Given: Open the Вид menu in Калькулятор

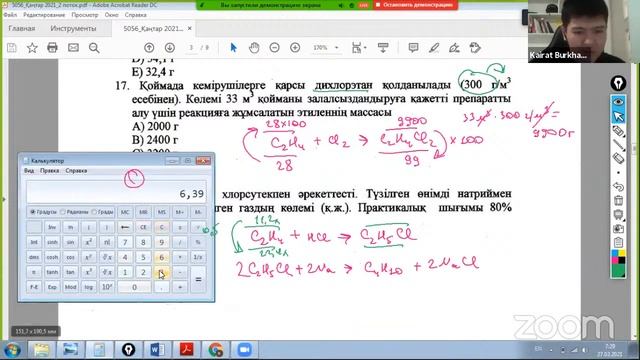Looking at the screenshot, I should pyautogui.click(x=29, y=171).
